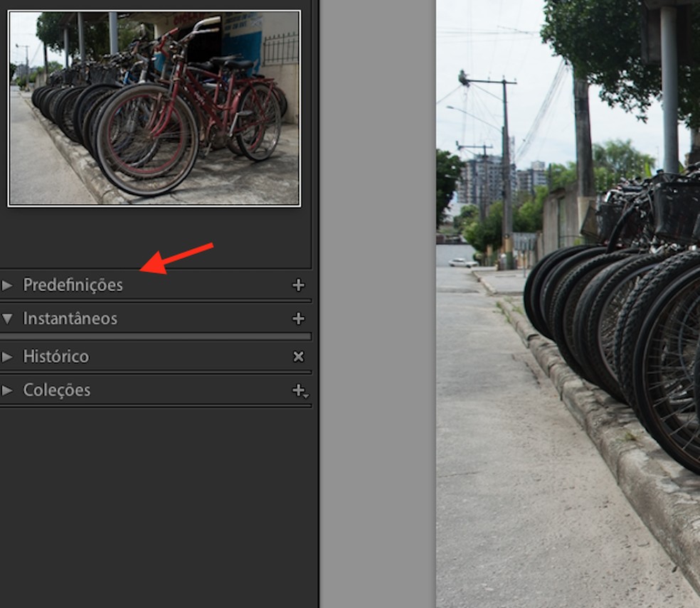Expand the Coleções panel

pos(9,390)
